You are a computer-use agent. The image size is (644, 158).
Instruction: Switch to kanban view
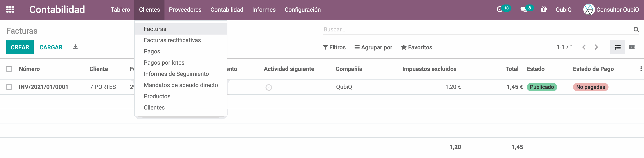click(x=632, y=47)
